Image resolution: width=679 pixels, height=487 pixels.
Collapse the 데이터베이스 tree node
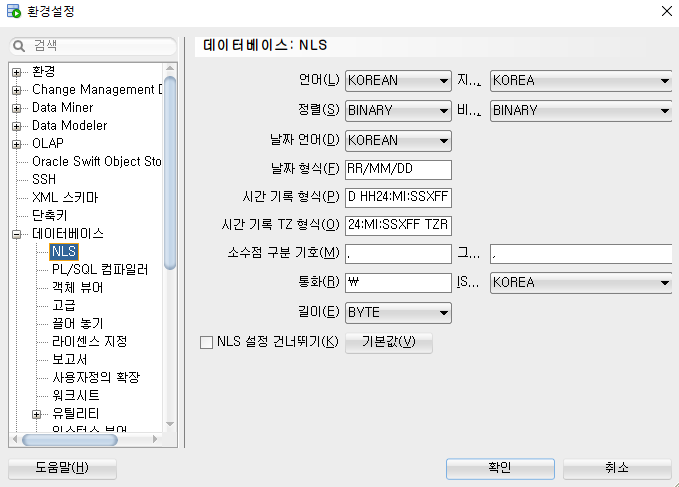16,234
